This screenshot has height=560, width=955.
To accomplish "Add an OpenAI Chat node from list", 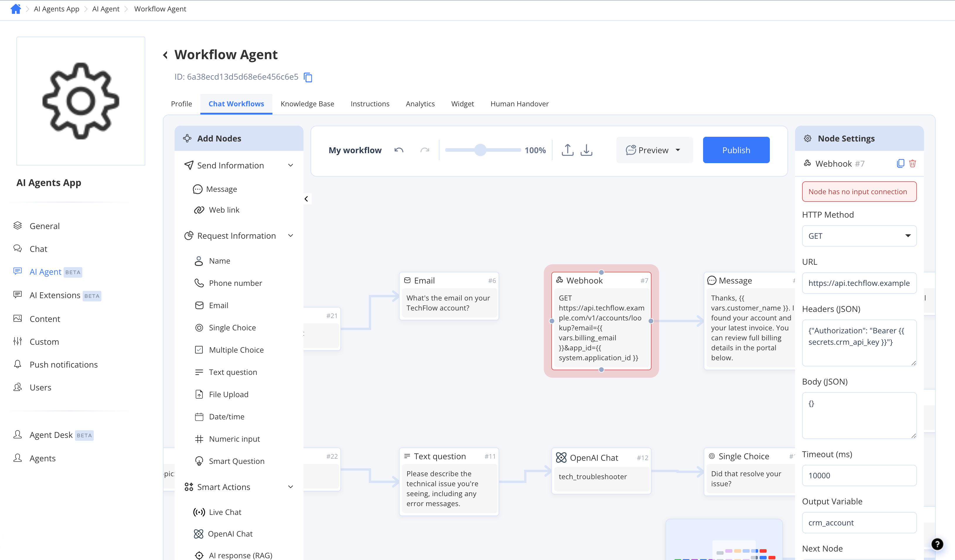I will point(223,534).
